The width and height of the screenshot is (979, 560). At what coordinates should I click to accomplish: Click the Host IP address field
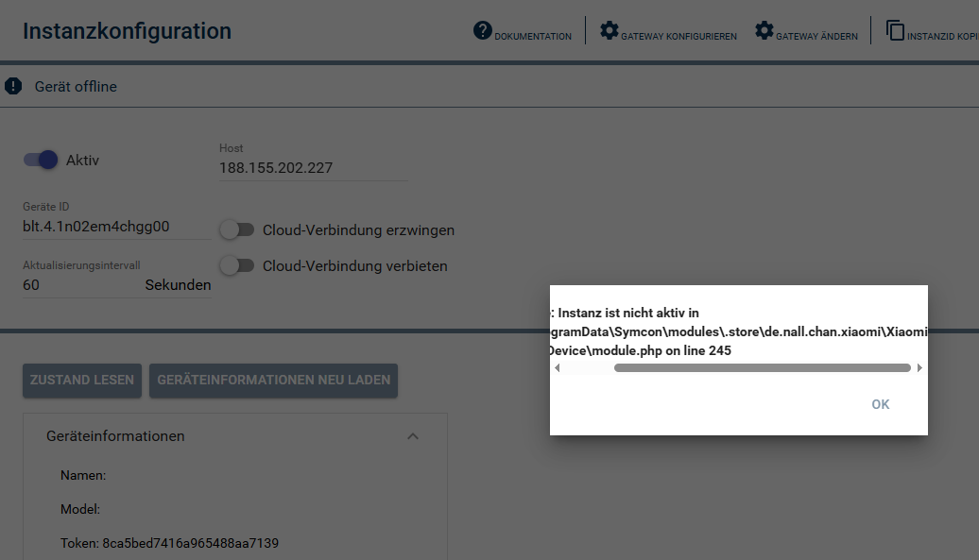point(313,168)
